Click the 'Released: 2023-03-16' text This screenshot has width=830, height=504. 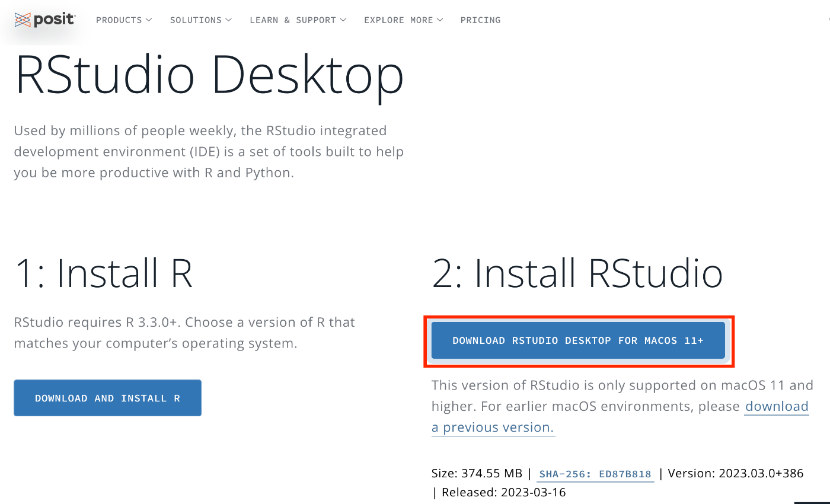(504, 492)
